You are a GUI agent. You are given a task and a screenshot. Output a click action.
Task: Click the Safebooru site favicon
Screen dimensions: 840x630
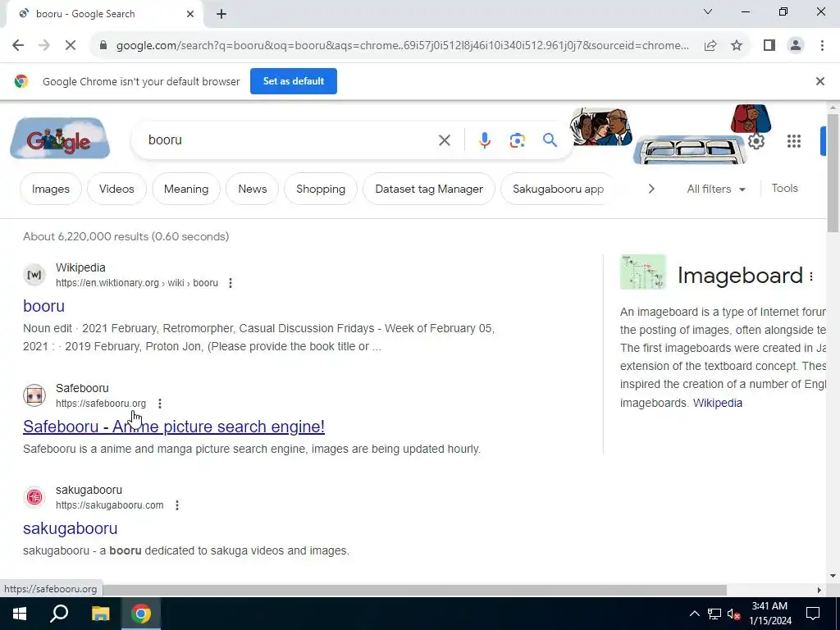pyautogui.click(x=34, y=395)
